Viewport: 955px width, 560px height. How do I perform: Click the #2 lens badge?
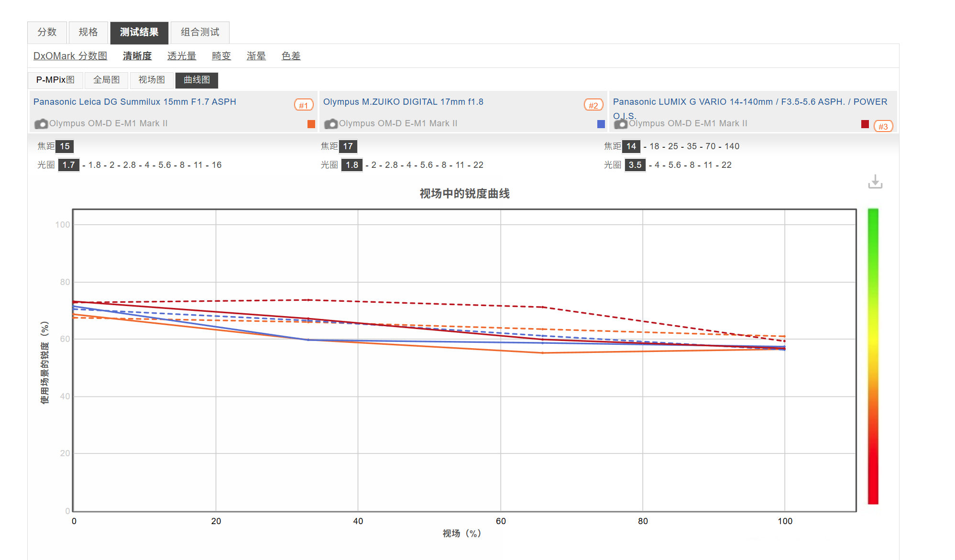[x=593, y=105]
